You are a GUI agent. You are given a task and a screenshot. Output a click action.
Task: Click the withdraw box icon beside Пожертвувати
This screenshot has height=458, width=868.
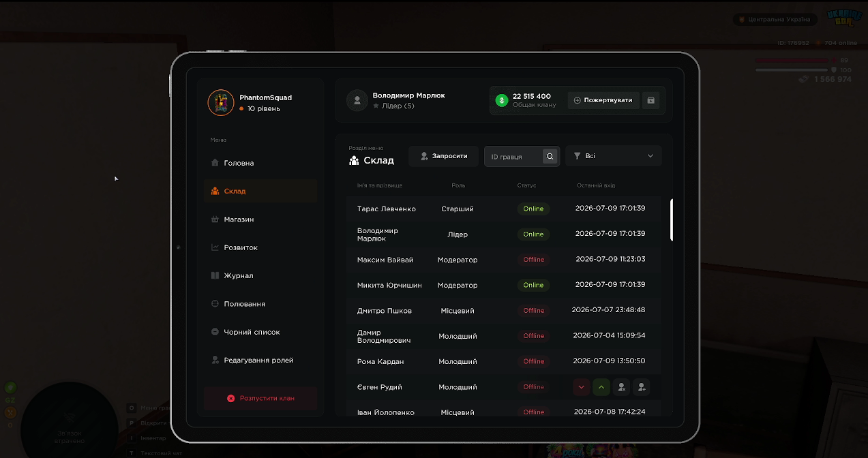pyautogui.click(x=650, y=100)
